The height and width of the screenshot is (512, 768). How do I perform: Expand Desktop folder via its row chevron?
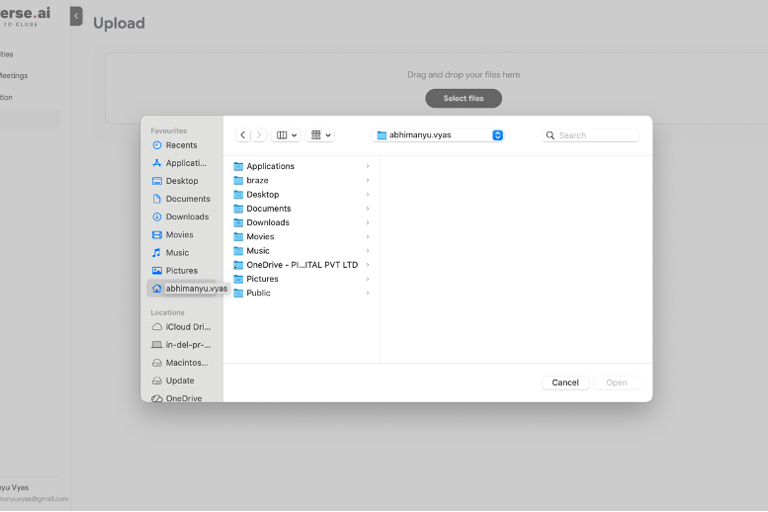click(368, 195)
